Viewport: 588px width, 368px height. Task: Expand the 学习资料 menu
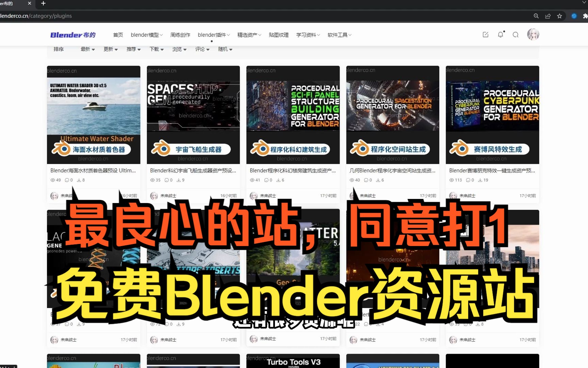pyautogui.click(x=308, y=35)
